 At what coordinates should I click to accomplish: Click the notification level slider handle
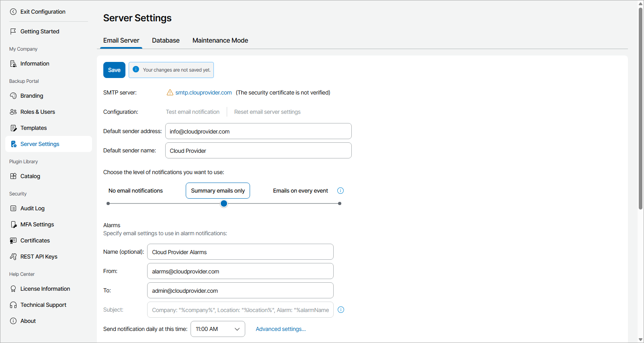click(x=224, y=203)
